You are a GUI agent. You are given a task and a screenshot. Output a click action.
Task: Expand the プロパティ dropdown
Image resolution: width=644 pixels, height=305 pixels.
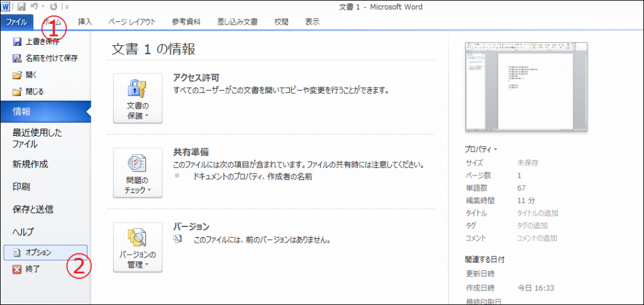tap(481, 150)
